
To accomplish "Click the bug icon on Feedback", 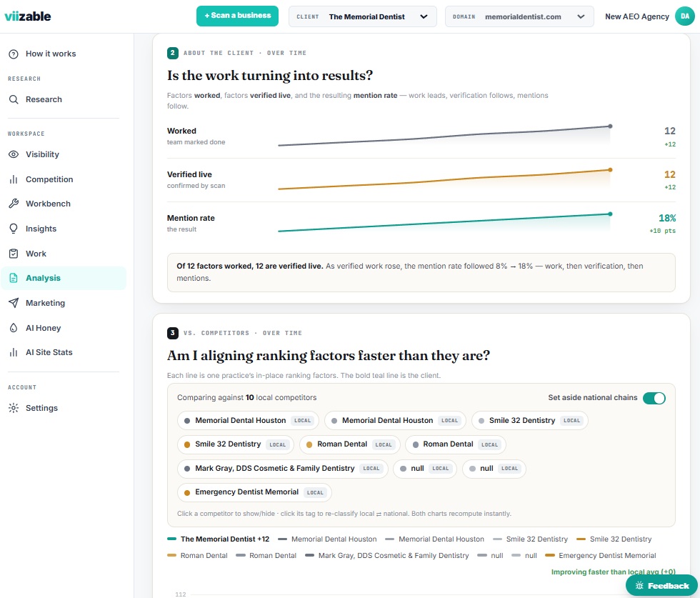I will 639,585.
